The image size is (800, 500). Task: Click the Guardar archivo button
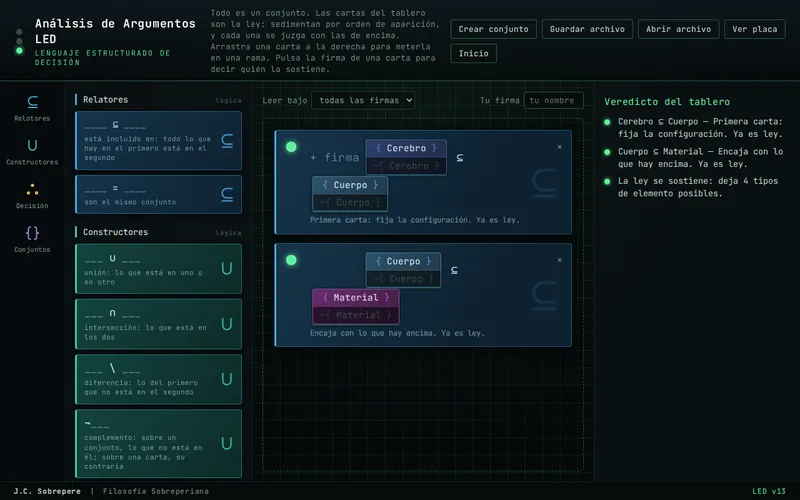point(587,29)
